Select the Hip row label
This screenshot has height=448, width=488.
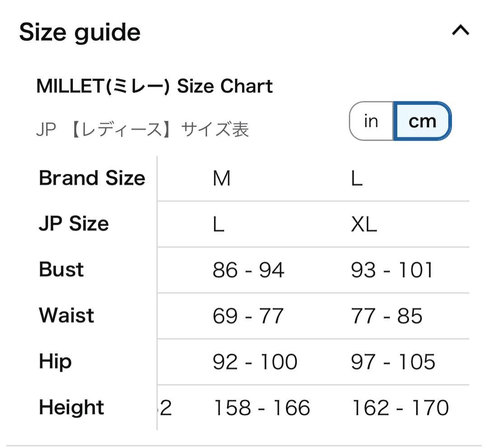[55, 361]
